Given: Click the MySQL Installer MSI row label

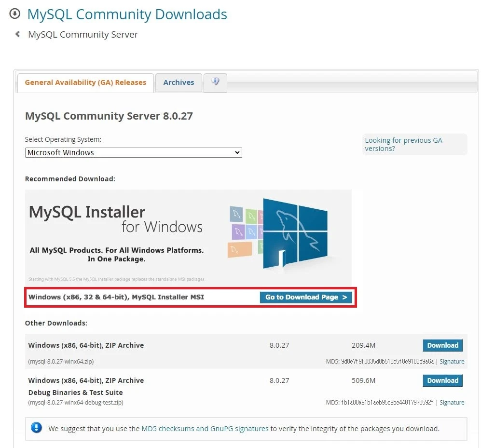Looking at the screenshot, I should 116,297.
